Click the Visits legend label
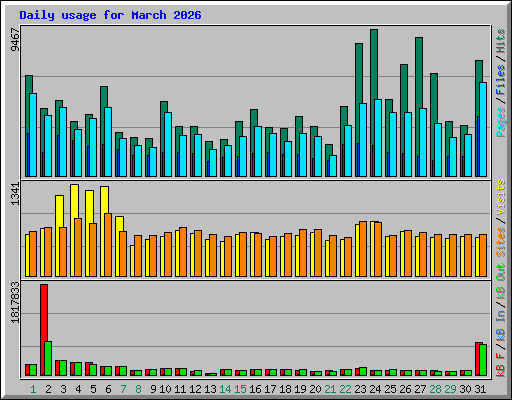Viewport: 512px width, 400px height. [x=501, y=197]
